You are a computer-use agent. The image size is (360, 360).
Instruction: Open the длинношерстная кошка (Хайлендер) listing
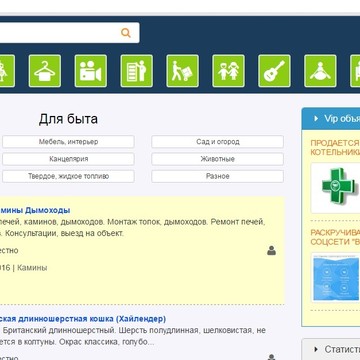(x=83, y=319)
